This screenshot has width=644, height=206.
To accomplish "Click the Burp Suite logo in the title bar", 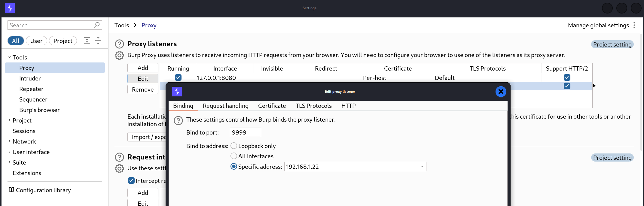I will 10,8.
